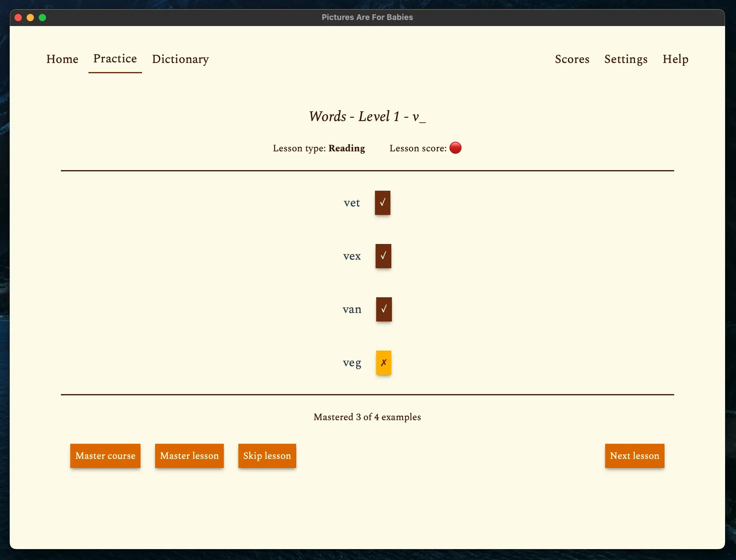The height and width of the screenshot is (560, 736).
Task: Open the Settings page
Action: [626, 59]
